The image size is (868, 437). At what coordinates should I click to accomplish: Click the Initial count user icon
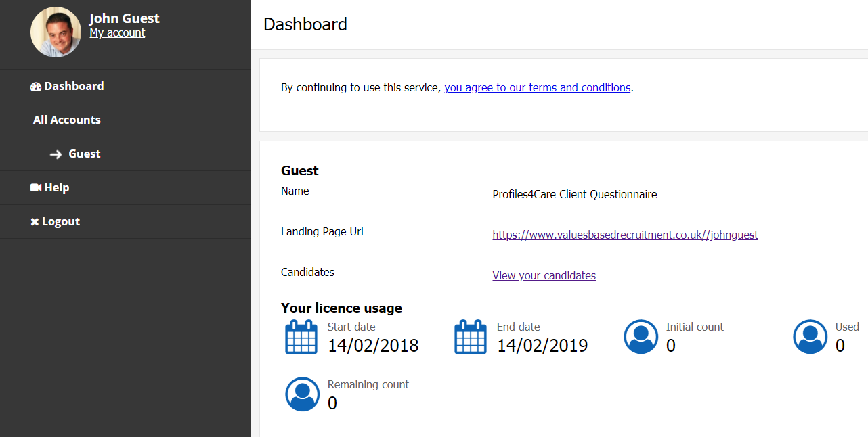point(641,337)
